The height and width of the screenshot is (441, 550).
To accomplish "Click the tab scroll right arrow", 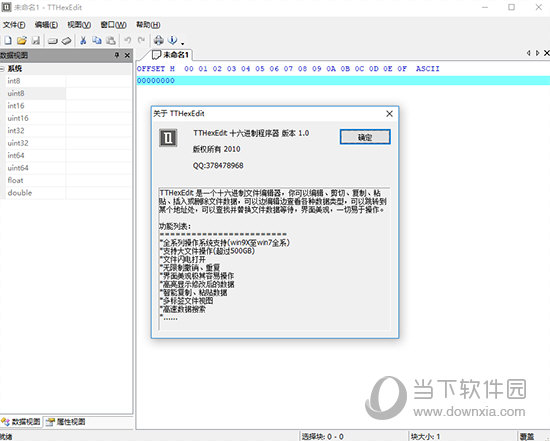I will tap(537, 53).
